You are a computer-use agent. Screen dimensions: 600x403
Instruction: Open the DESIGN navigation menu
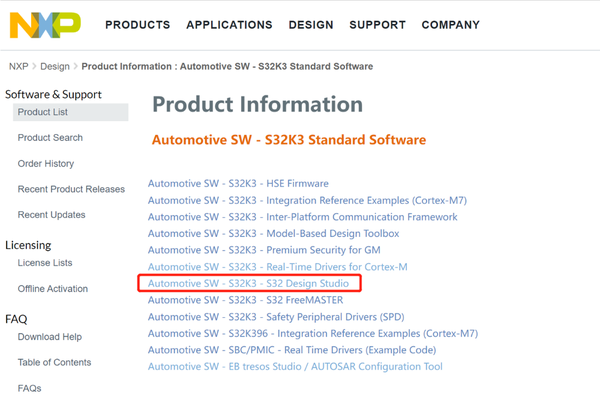point(311,25)
